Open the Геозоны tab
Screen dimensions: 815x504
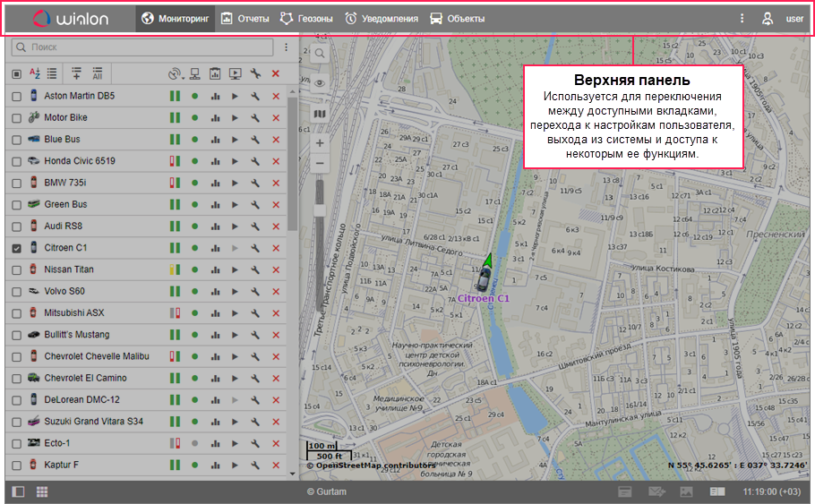[x=306, y=19]
